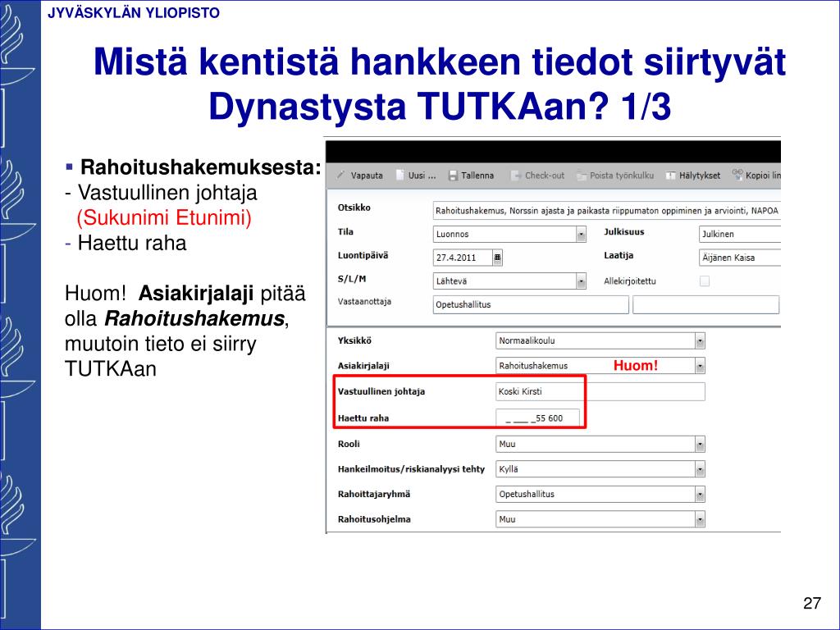Click the Haettu raha field 55 600
The width and height of the screenshot is (840, 630).
537,418
